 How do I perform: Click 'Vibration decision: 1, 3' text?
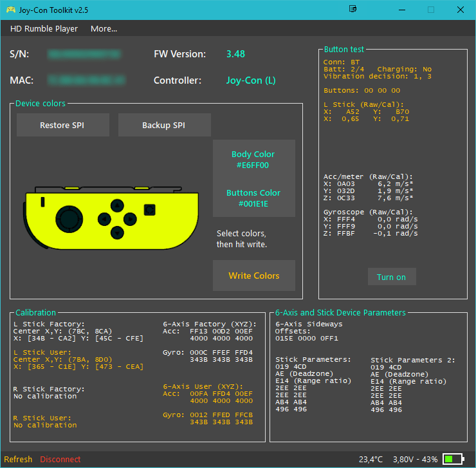click(x=378, y=76)
